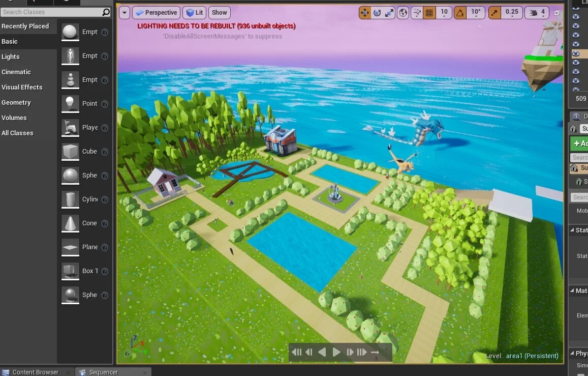Open rotation snap 10° dropdown
The image size is (588, 376).
click(x=476, y=13)
